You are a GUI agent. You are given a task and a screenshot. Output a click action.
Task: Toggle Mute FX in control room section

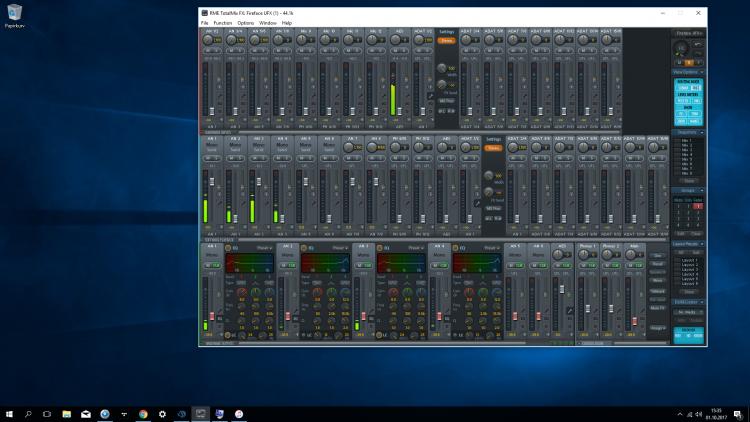click(658, 308)
